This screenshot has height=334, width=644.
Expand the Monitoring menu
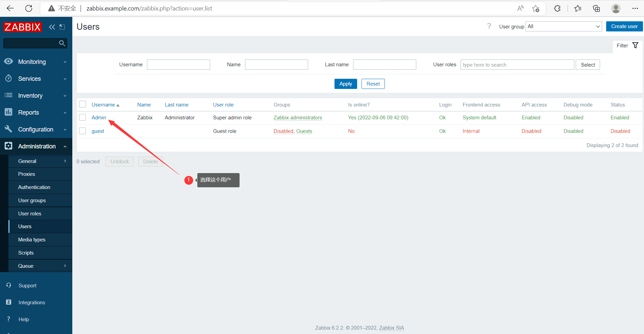point(65,62)
